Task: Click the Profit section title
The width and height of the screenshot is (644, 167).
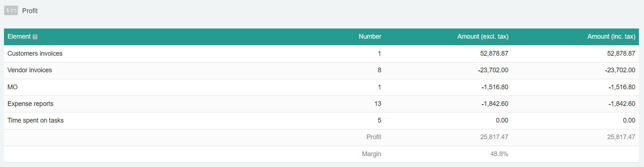Action: point(30,11)
